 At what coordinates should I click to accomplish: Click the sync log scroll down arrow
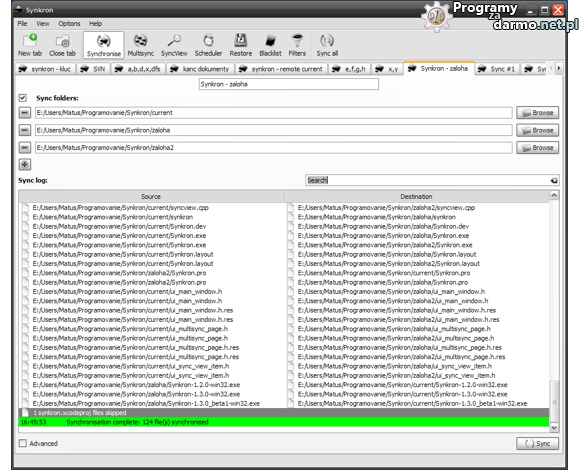(554, 427)
